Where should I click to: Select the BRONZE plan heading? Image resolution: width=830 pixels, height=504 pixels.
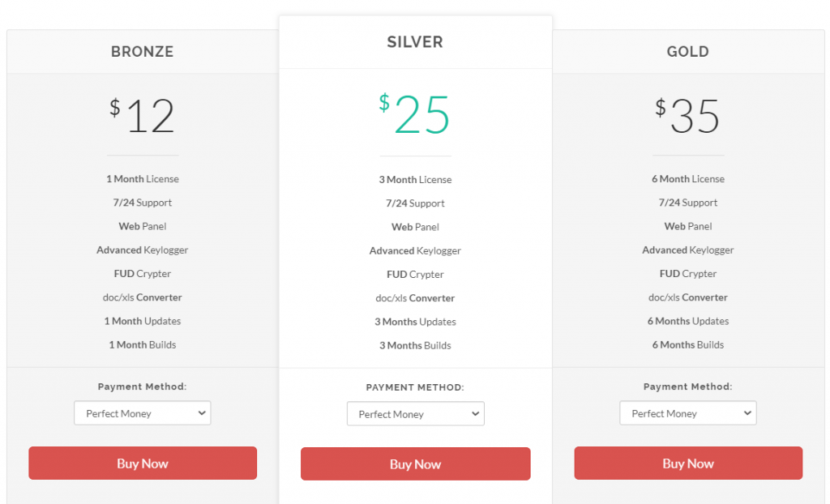[x=143, y=52]
